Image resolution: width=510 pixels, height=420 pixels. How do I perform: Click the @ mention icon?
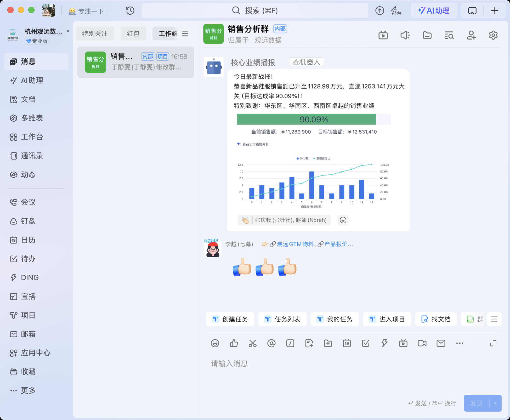[271, 343]
